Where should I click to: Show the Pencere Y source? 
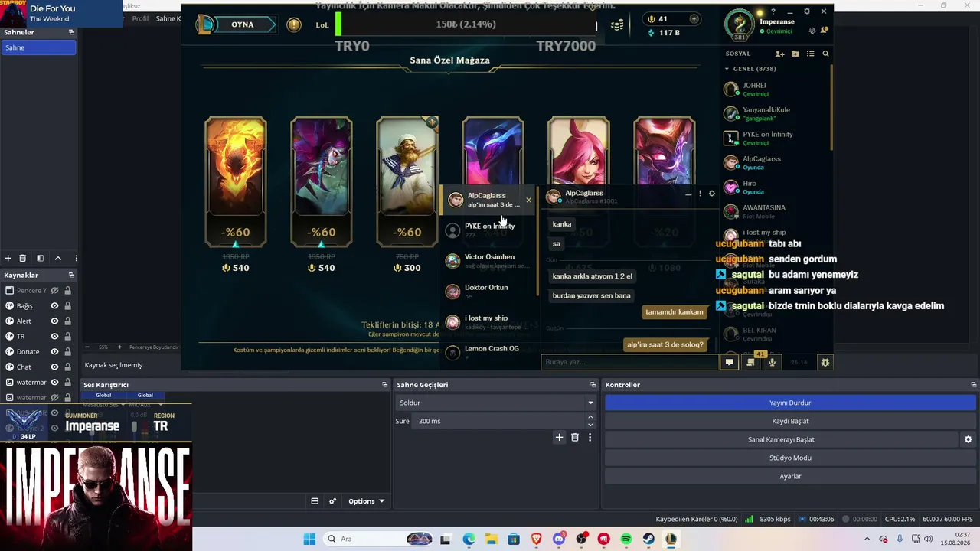point(54,291)
